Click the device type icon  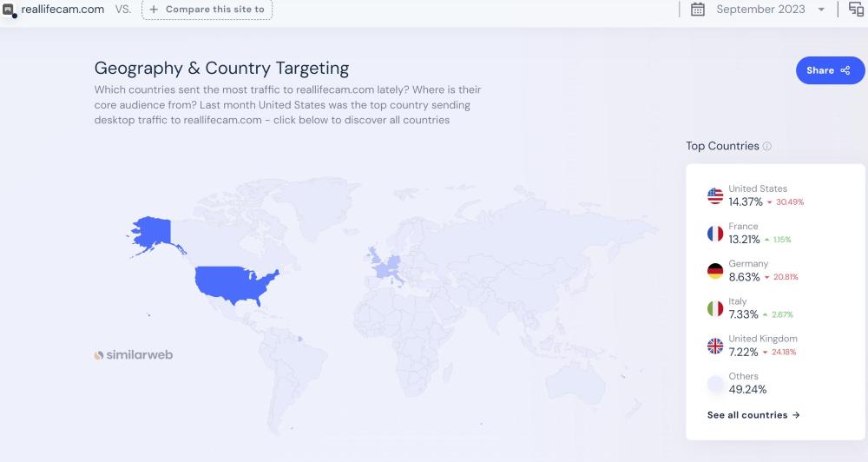[856, 10]
